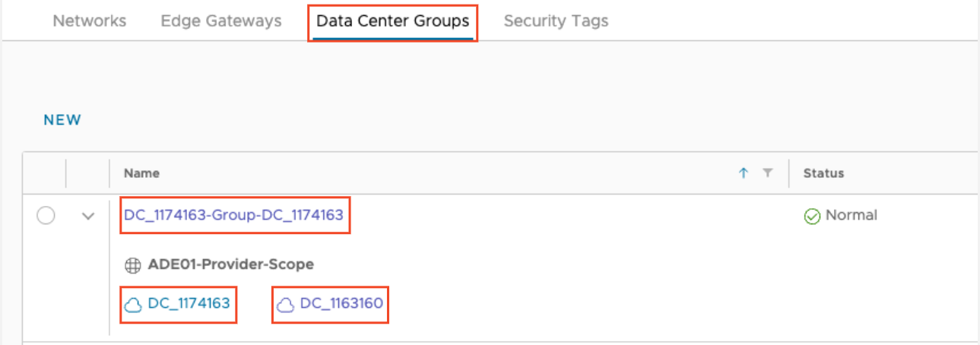The height and width of the screenshot is (345, 980).
Task: Open the DC_1174163 data center link
Action: (189, 304)
